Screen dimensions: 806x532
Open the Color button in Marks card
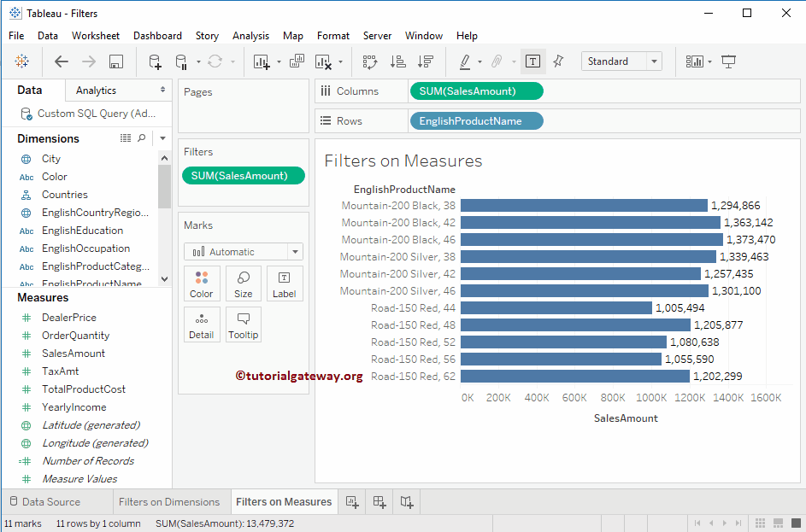point(202,284)
